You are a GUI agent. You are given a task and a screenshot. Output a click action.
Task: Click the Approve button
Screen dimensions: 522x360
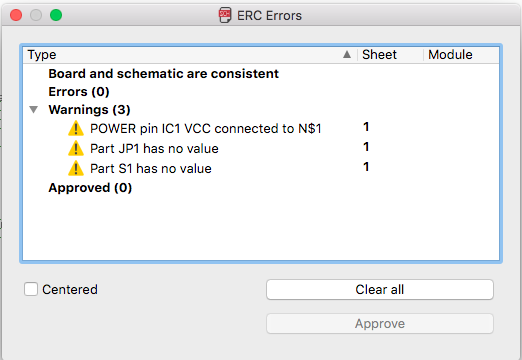click(380, 323)
